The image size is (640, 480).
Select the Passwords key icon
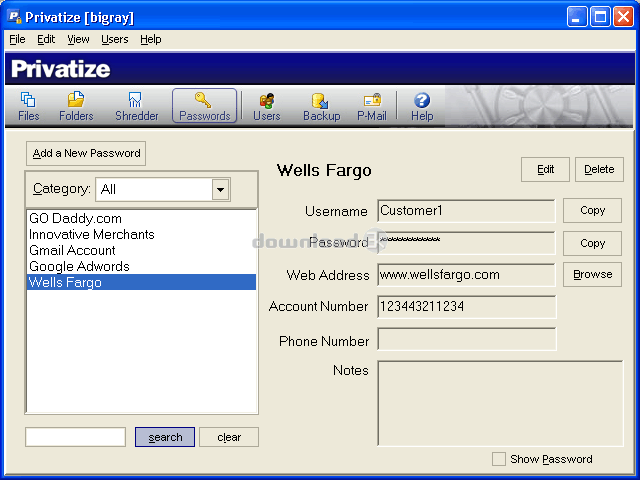tap(204, 106)
